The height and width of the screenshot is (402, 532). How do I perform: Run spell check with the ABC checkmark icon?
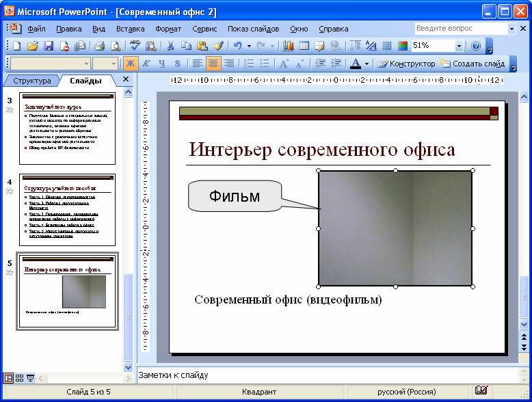tap(135, 46)
